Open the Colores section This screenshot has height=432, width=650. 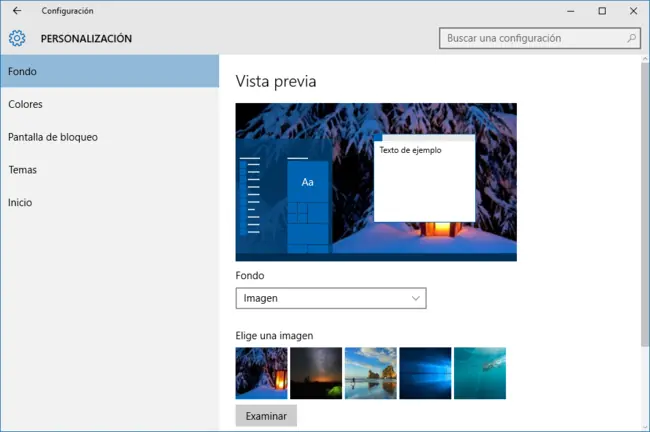[109, 104]
